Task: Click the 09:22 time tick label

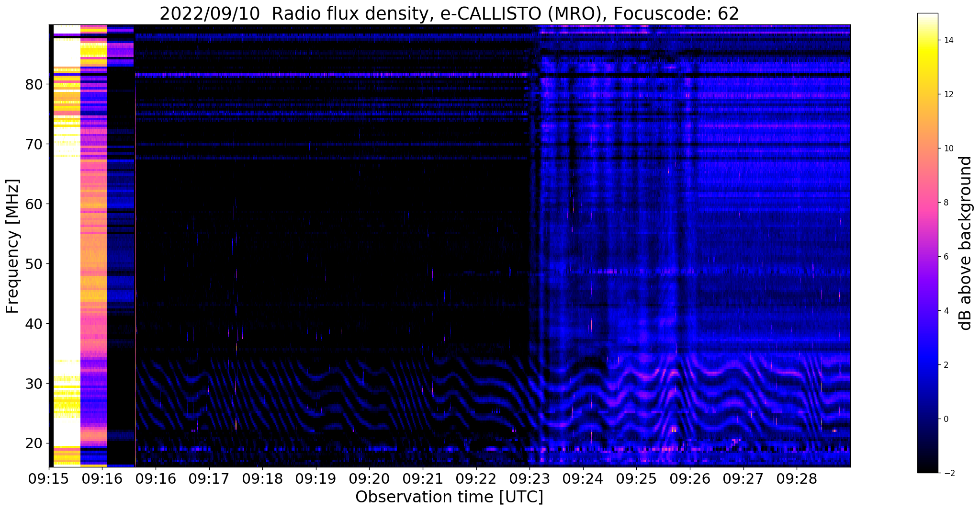Action: (476, 479)
